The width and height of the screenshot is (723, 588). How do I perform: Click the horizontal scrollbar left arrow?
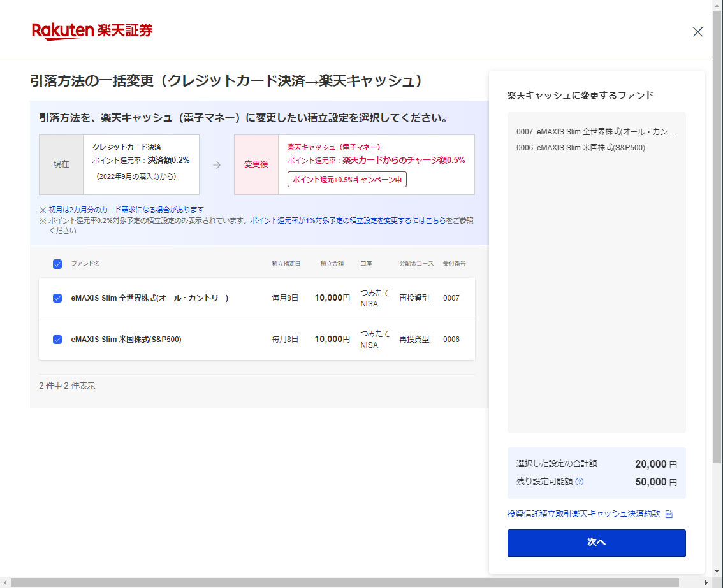[5, 583]
